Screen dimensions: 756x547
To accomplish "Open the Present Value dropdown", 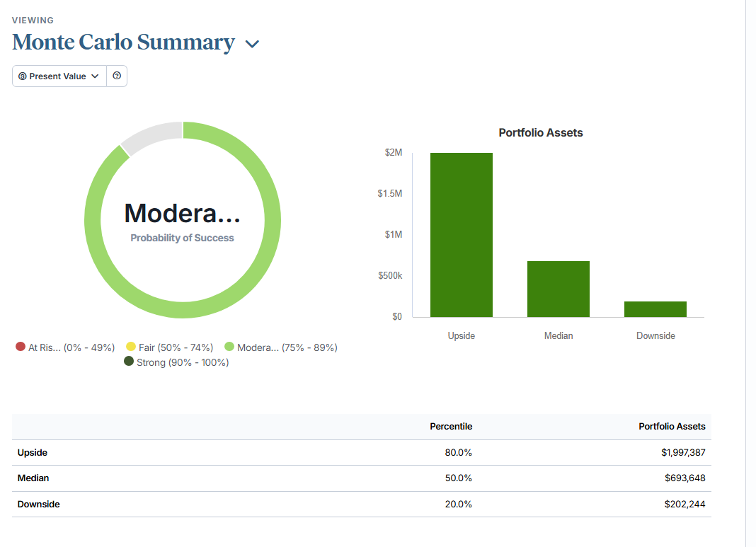I will point(59,76).
